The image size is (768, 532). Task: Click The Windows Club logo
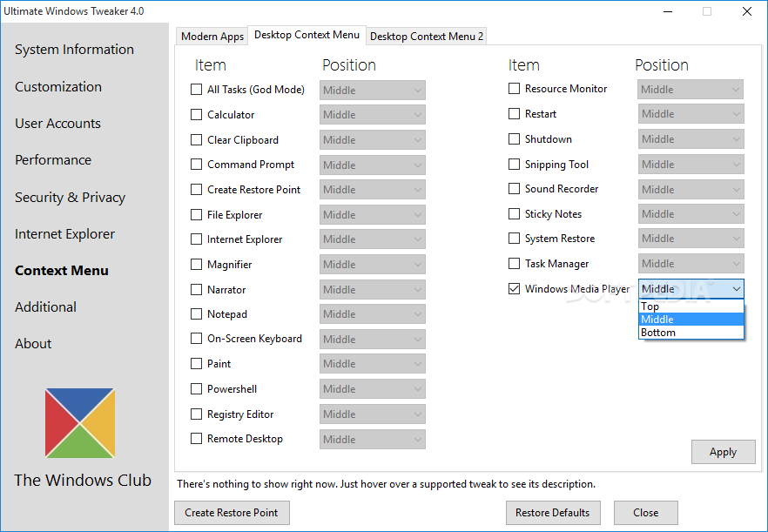(x=80, y=423)
